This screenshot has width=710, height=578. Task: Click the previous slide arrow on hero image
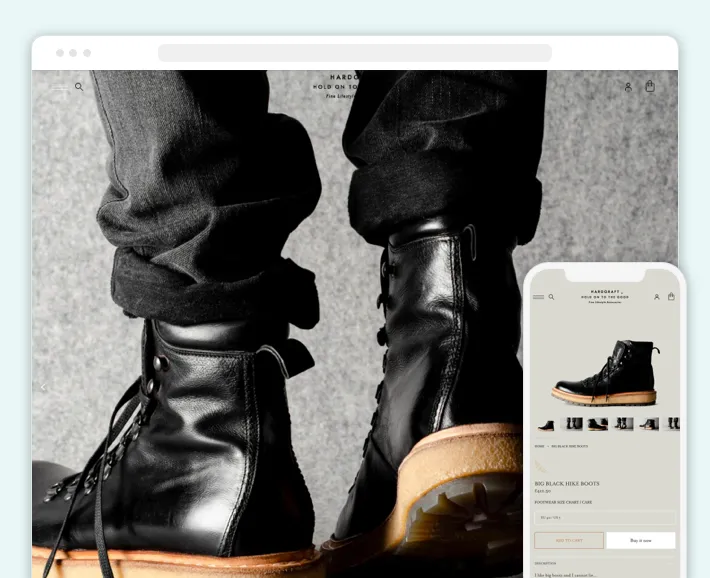coord(43,387)
